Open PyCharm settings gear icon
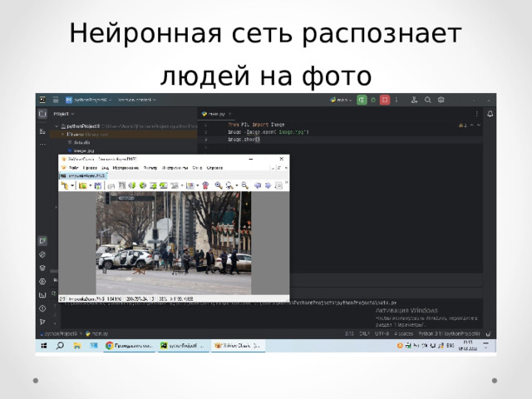Image resolution: width=532 pixels, height=399 pixels. click(x=441, y=100)
